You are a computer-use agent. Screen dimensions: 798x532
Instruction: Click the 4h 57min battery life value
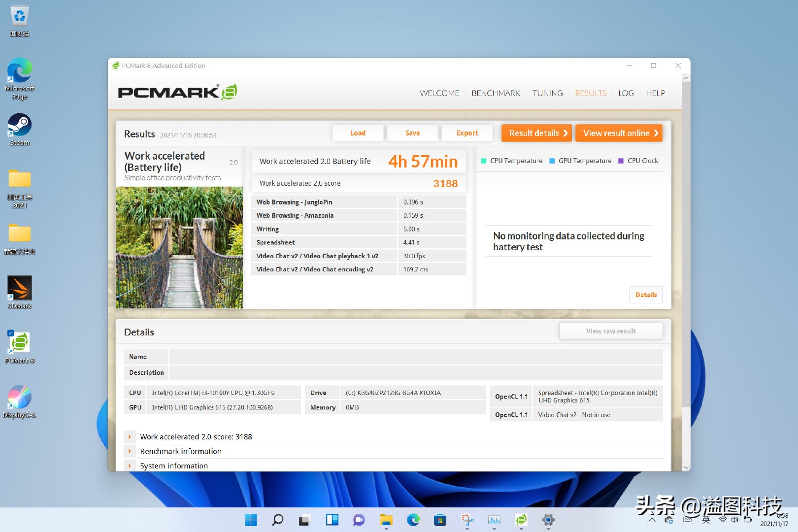[x=423, y=161]
